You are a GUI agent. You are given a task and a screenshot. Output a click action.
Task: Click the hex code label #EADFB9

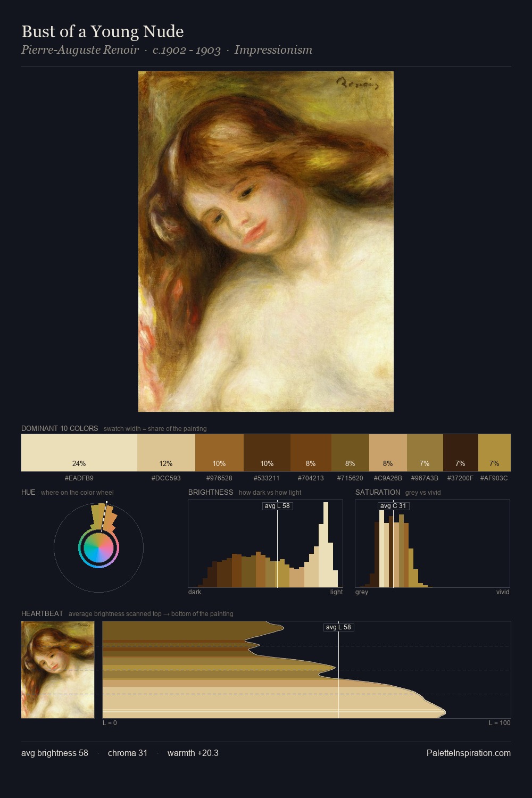point(79,478)
